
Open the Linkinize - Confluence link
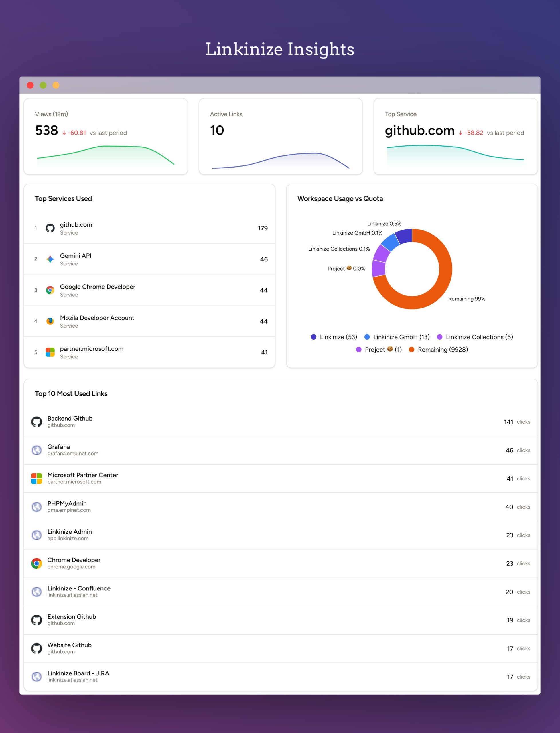79,589
